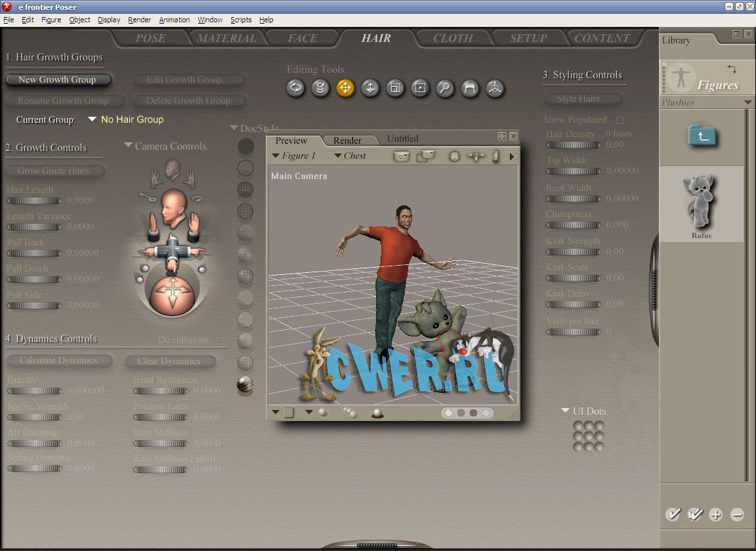Click the Direct Manipulation tool

(x=495, y=88)
